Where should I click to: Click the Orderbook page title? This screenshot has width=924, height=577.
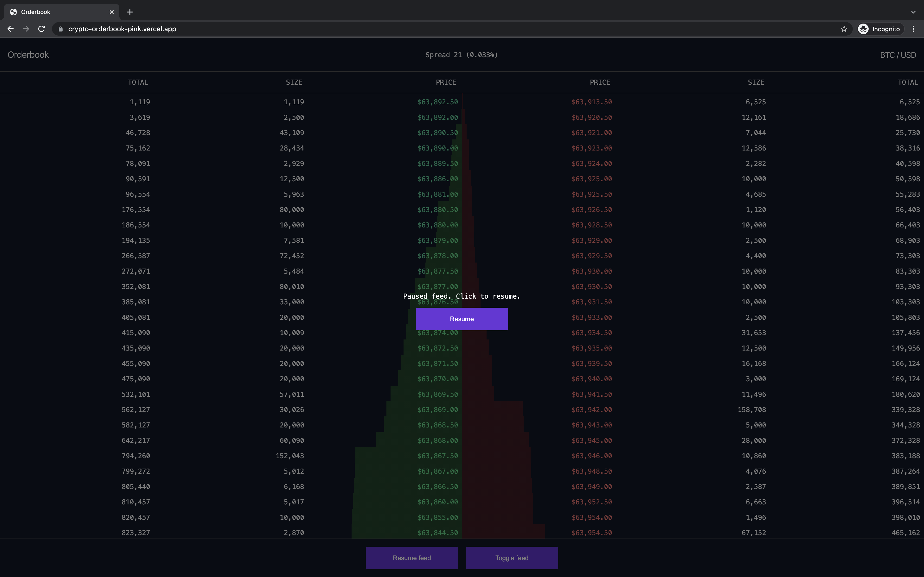point(28,55)
